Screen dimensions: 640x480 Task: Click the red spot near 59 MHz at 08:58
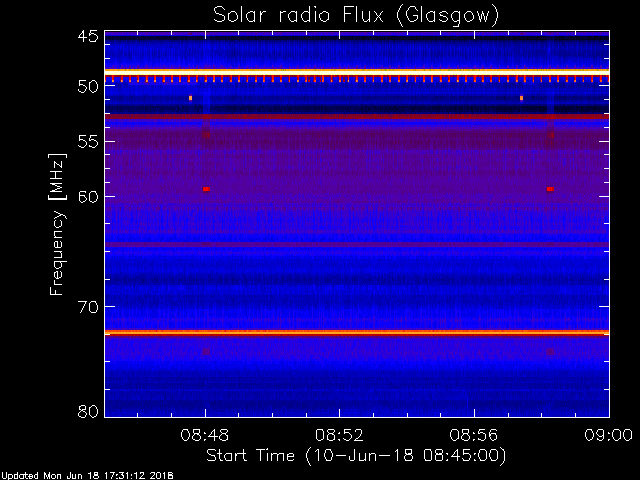pyautogui.click(x=550, y=189)
